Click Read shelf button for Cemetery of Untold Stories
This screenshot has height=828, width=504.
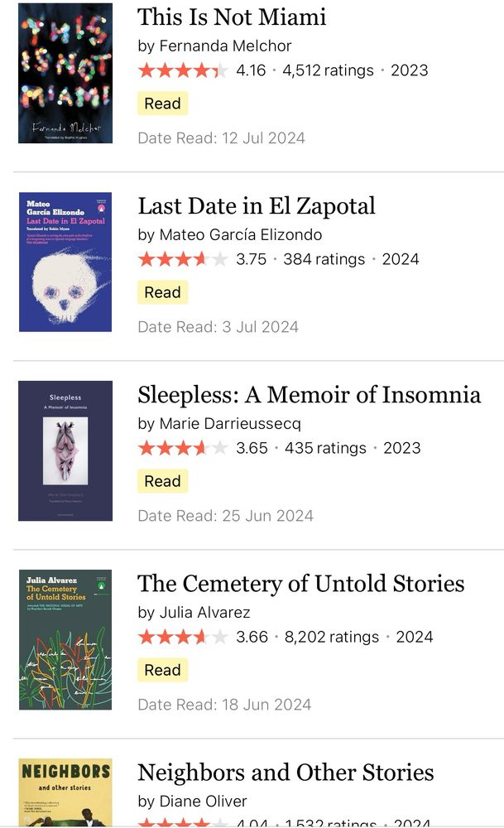pos(162,670)
